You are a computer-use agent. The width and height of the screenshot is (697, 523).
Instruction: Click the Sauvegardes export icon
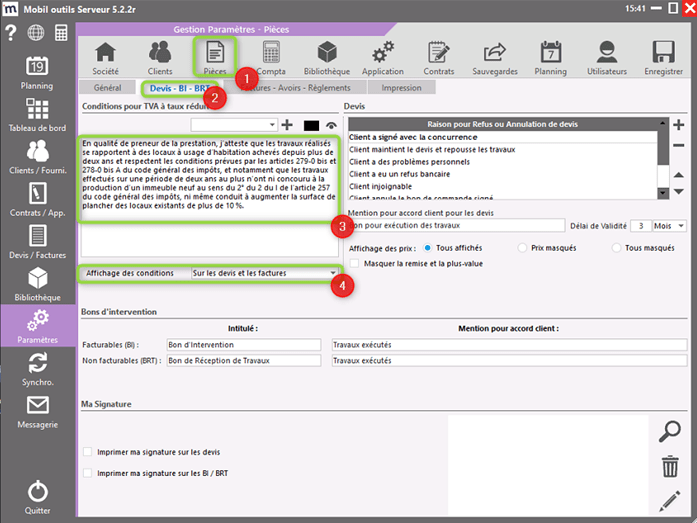[494, 58]
